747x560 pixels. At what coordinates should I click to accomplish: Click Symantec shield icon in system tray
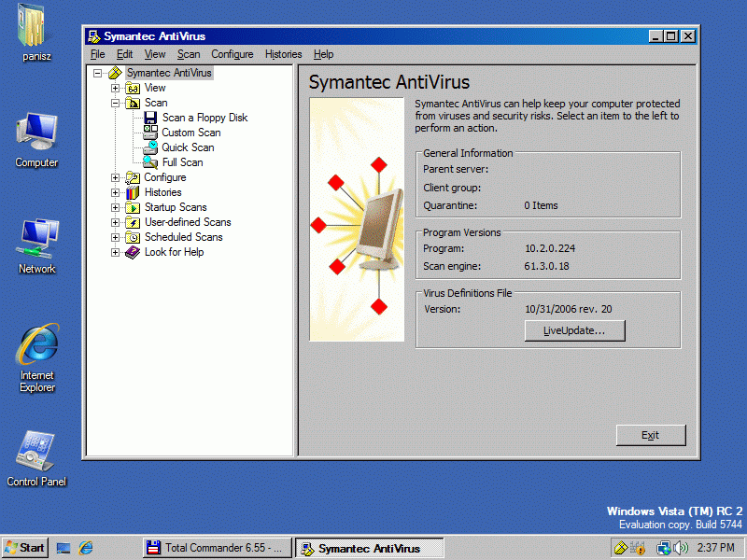click(621, 548)
